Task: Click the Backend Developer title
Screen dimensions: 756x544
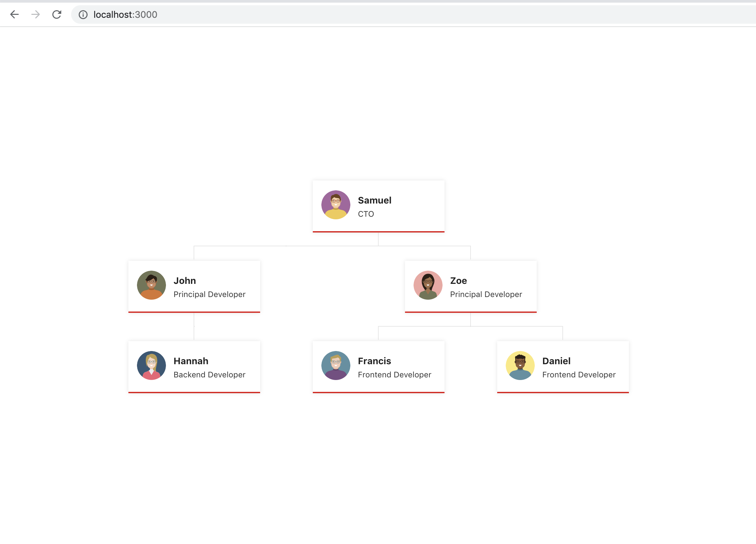Action: [x=209, y=375]
